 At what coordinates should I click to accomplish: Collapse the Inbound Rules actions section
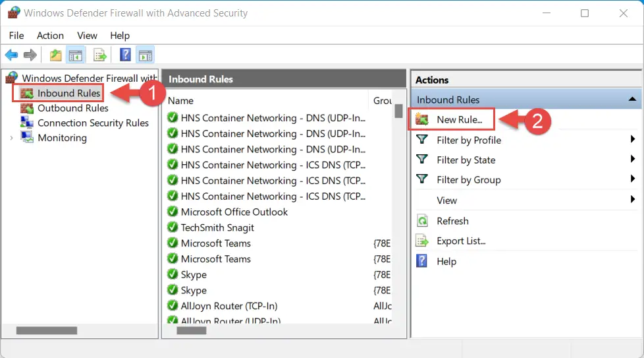pyautogui.click(x=632, y=99)
